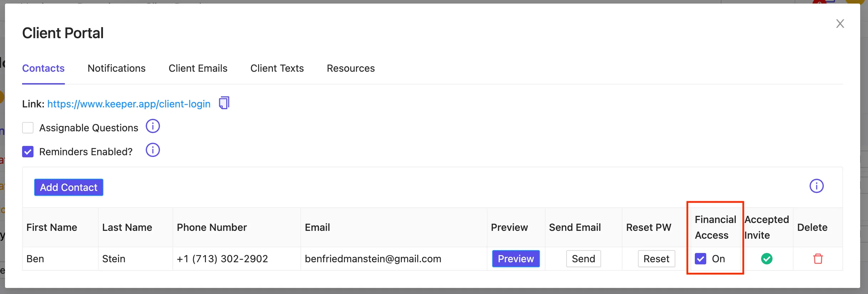Preview Ben Stein's client portal
The width and height of the screenshot is (868, 294).
[x=516, y=259]
